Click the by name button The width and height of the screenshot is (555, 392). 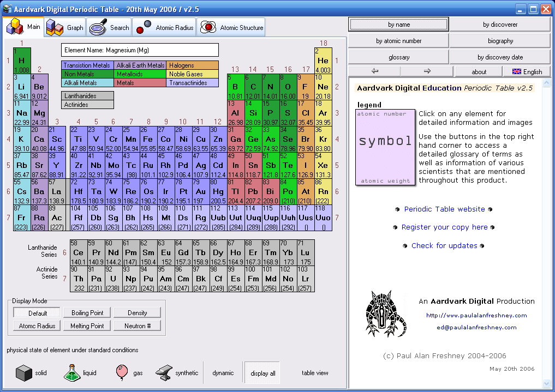coord(399,25)
